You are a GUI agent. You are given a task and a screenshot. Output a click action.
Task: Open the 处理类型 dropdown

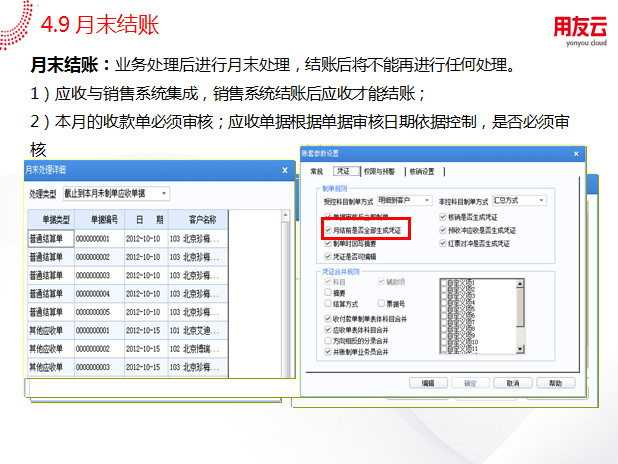(x=164, y=194)
